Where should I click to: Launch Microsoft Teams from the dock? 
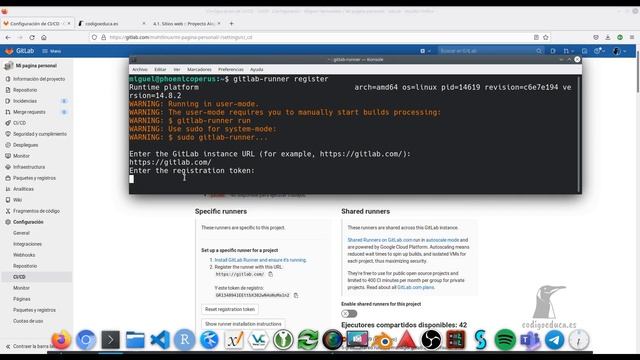(x=530, y=340)
